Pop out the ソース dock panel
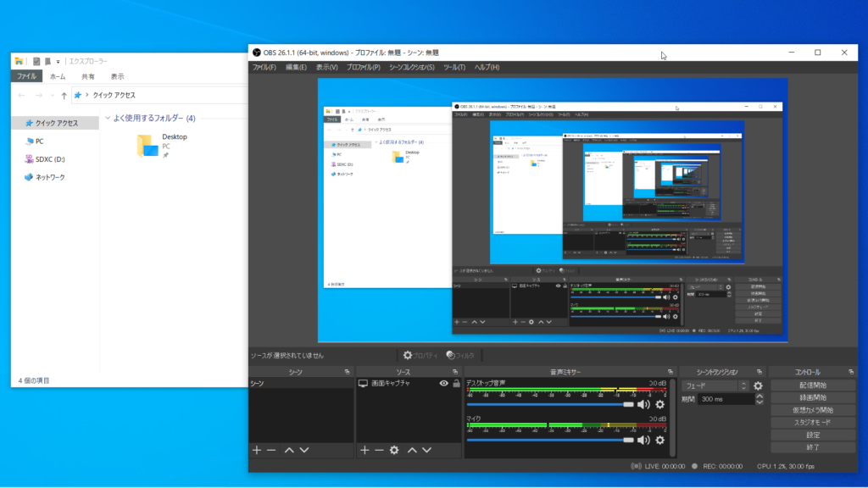The width and height of the screenshot is (868, 488). 455,372
